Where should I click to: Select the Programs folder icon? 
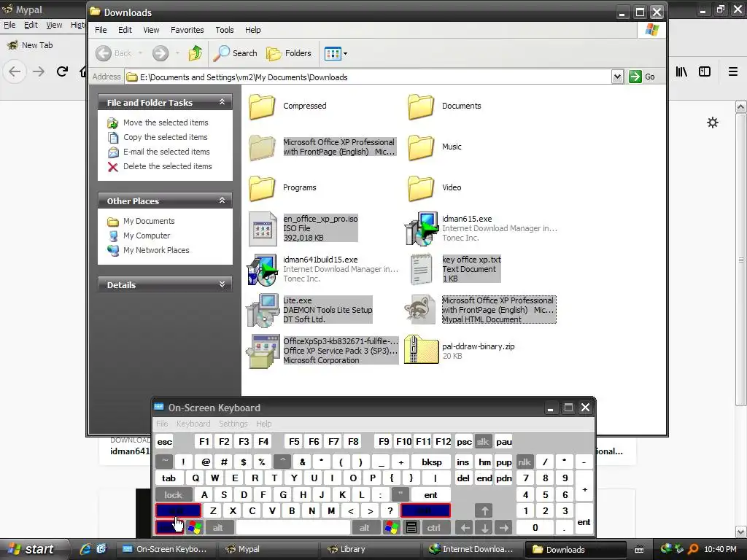click(x=262, y=188)
